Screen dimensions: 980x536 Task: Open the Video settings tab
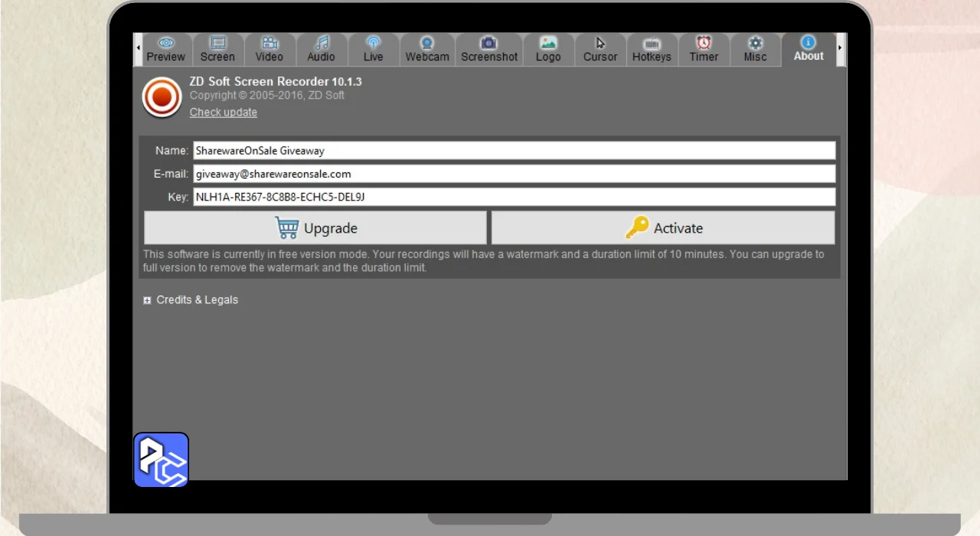click(269, 49)
